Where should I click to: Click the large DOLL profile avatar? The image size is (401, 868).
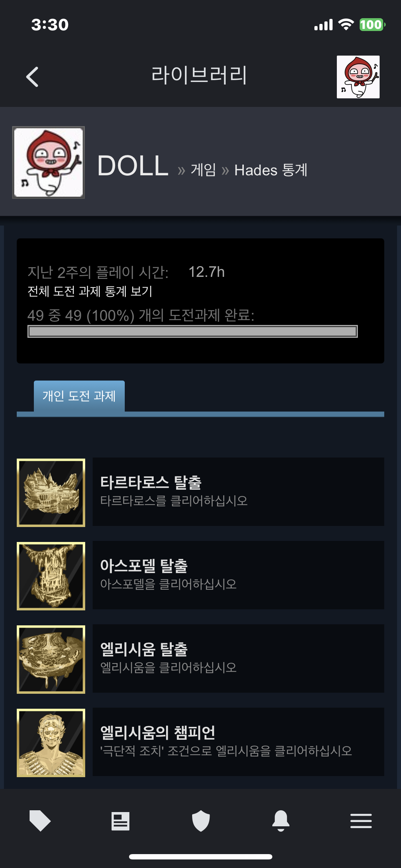click(x=48, y=162)
